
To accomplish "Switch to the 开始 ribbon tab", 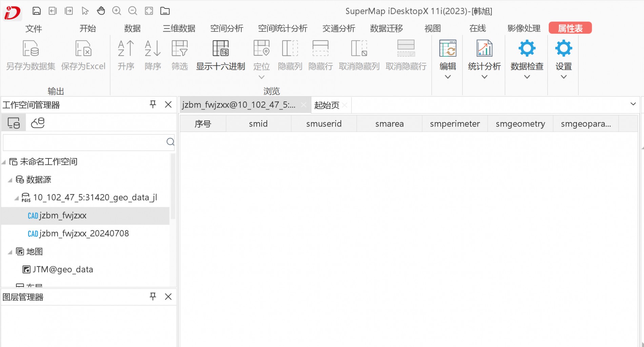I will tap(88, 28).
